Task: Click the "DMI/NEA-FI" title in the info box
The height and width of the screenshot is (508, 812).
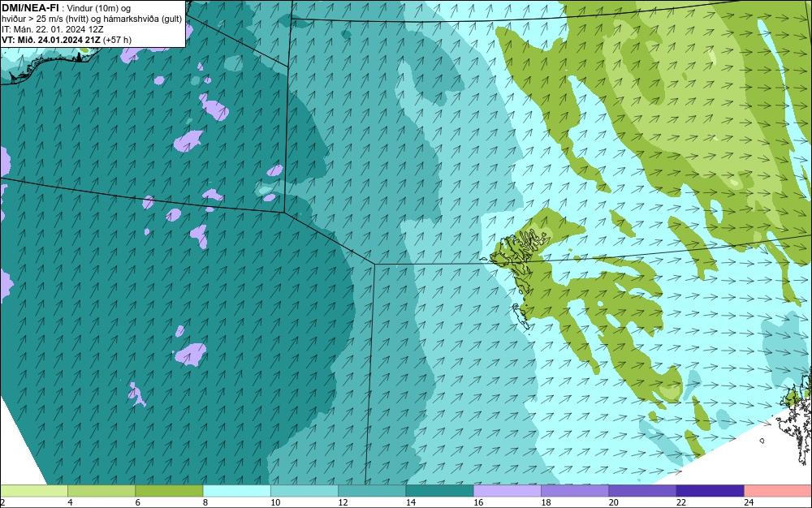Action: (31, 8)
